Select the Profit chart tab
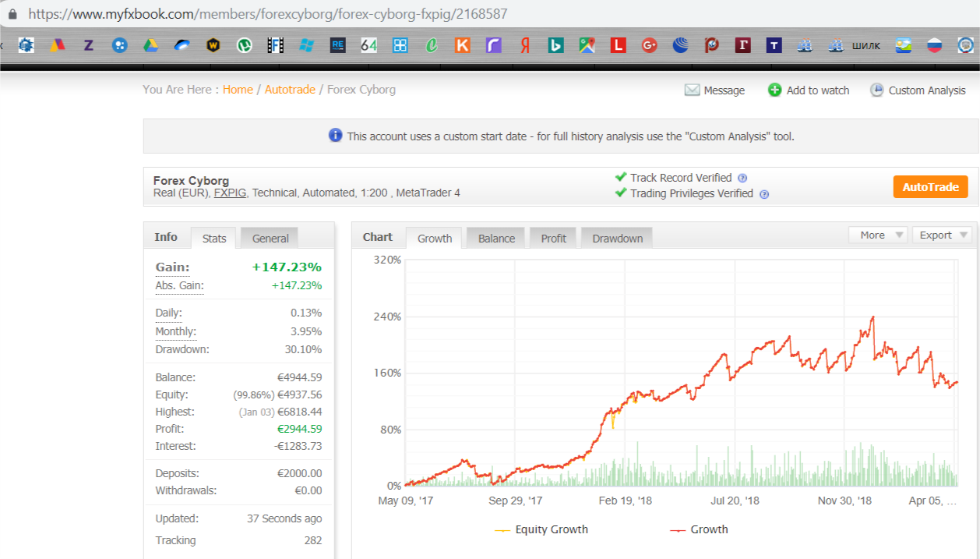The width and height of the screenshot is (980, 559). 553,239
